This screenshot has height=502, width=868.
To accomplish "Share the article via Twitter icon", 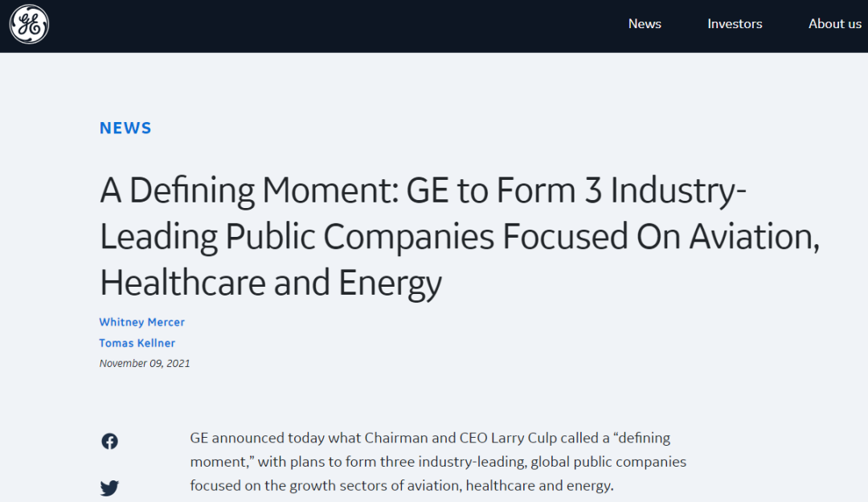I will tap(109, 488).
